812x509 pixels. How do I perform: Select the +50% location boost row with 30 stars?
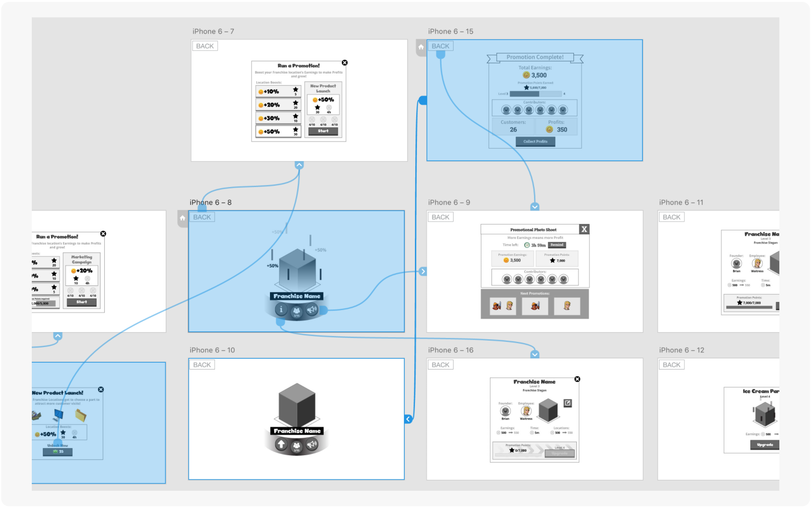[x=278, y=131]
